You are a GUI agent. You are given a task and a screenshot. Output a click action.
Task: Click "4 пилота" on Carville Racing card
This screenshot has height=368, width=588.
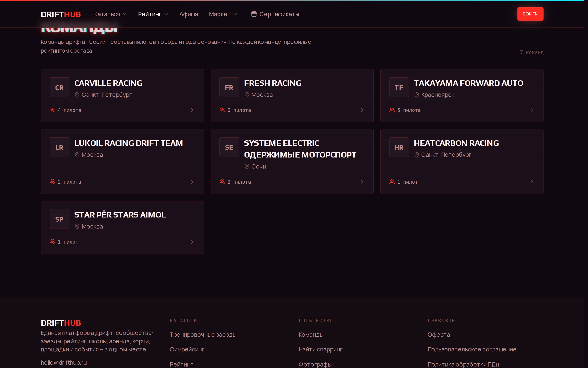(x=69, y=110)
